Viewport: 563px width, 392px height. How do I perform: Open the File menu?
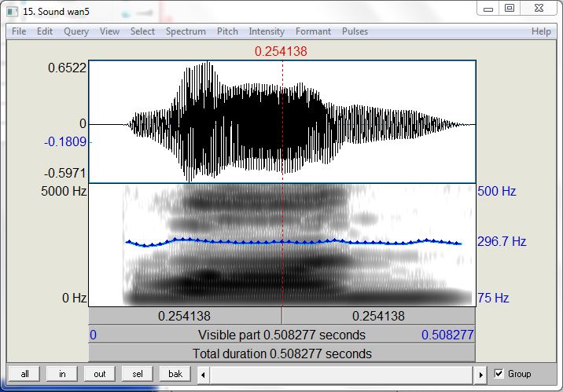click(x=19, y=31)
